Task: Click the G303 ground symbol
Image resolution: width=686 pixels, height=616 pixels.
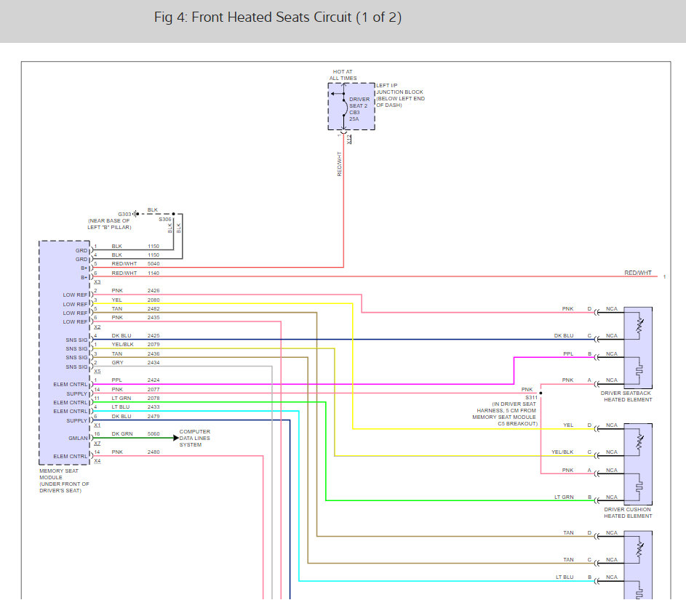Action: pos(135,214)
